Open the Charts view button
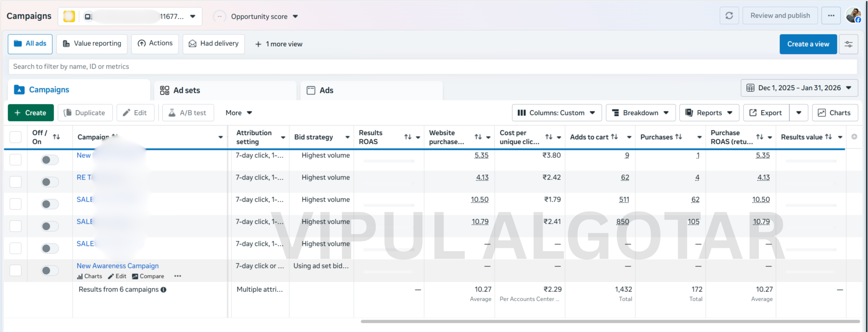Screen dimensions: 868x332 (x=835, y=113)
